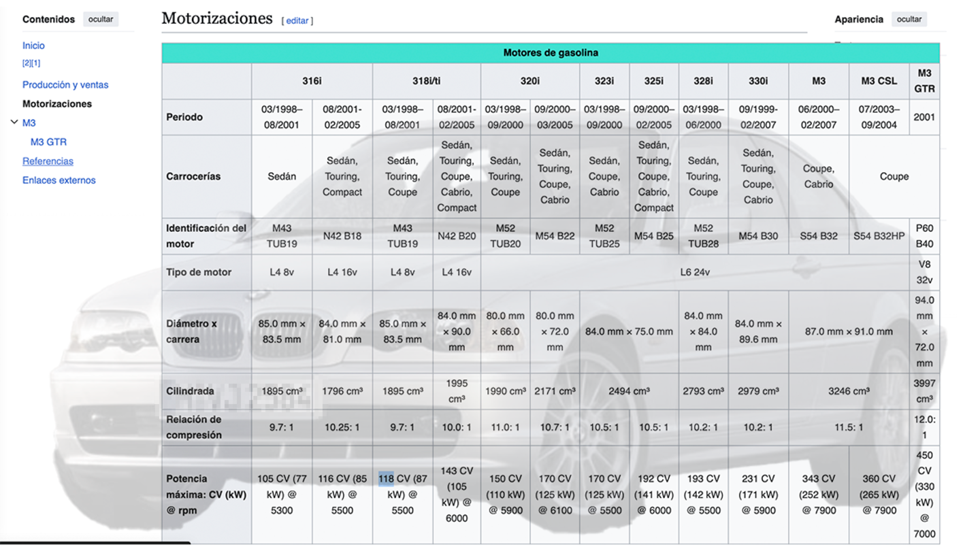Image resolution: width=980 pixels, height=551 pixels.
Task: Click the 330i column header
Action: click(x=758, y=81)
